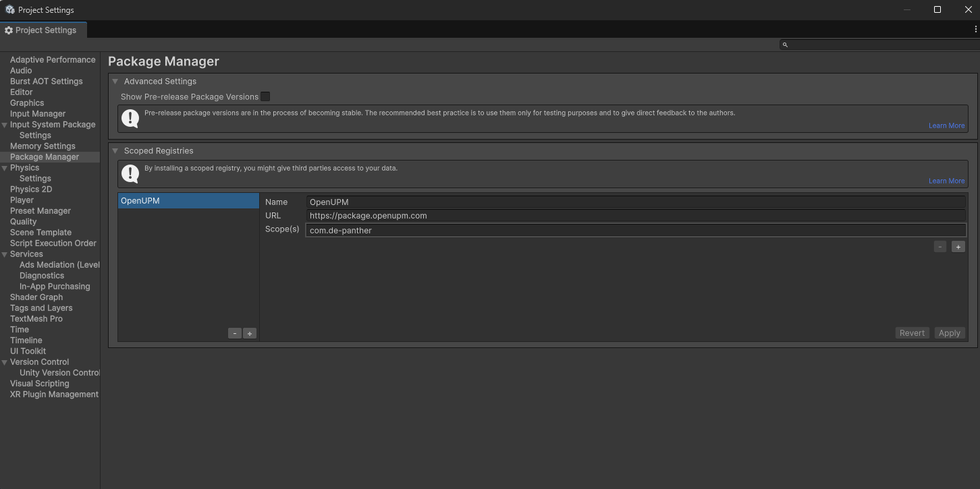Click the search magnifier icon in the settings toolbar
Viewport: 980px width, 489px height.
click(x=785, y=44)
